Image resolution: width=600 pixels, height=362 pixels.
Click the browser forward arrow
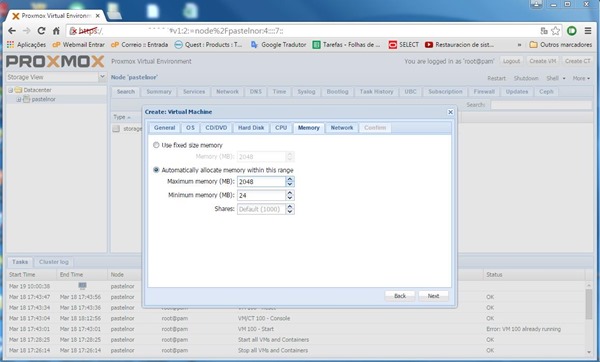26,31
